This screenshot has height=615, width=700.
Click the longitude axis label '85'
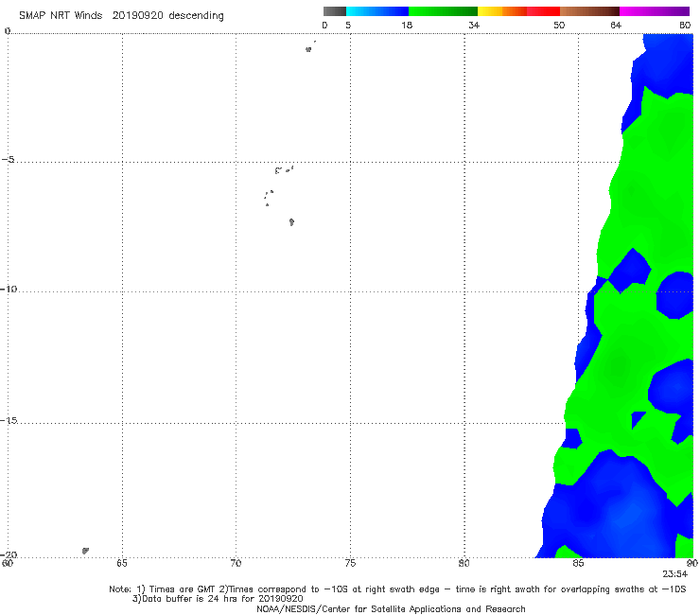pos(578,563)
